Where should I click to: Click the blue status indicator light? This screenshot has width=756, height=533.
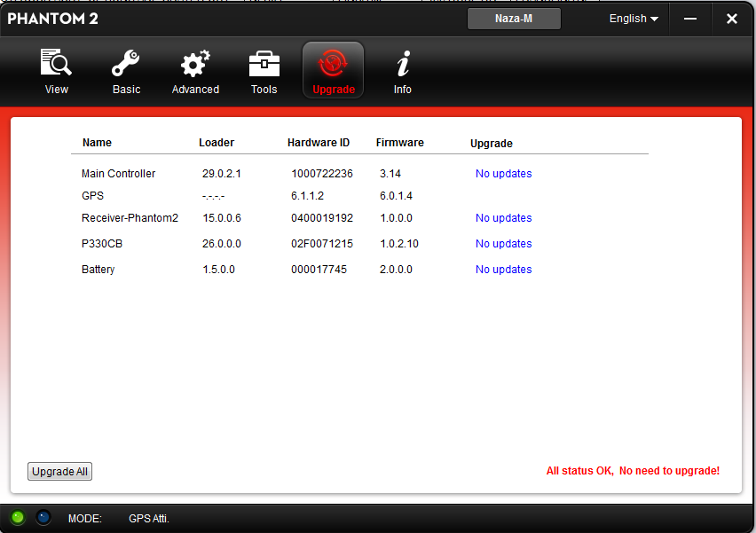(x=43, y=518)
